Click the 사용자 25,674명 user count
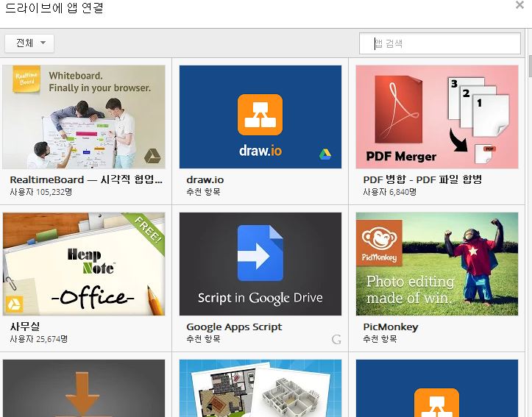 [x=39, y=339]
